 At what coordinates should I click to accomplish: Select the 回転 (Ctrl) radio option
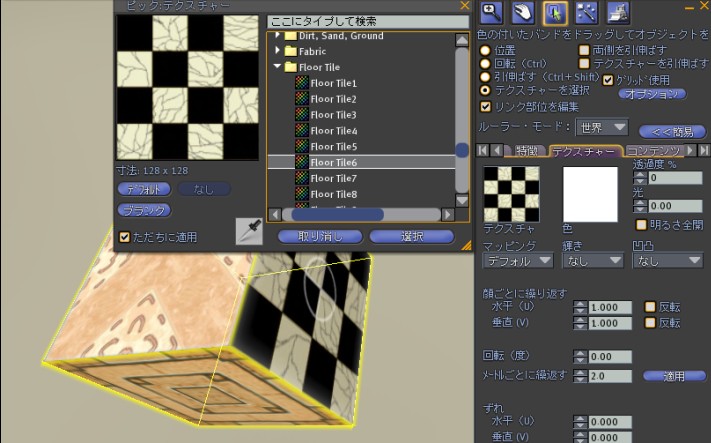485,64
